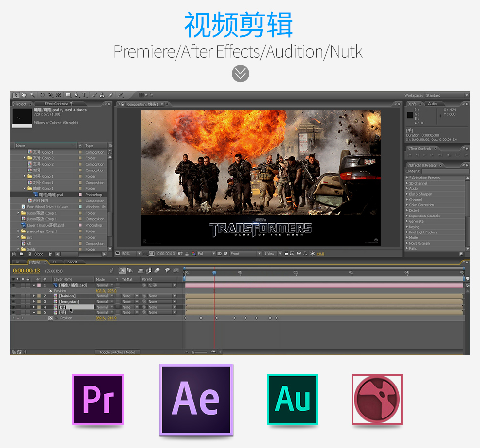Click the shy layers icon in timeline

click(x=141, y=270)
